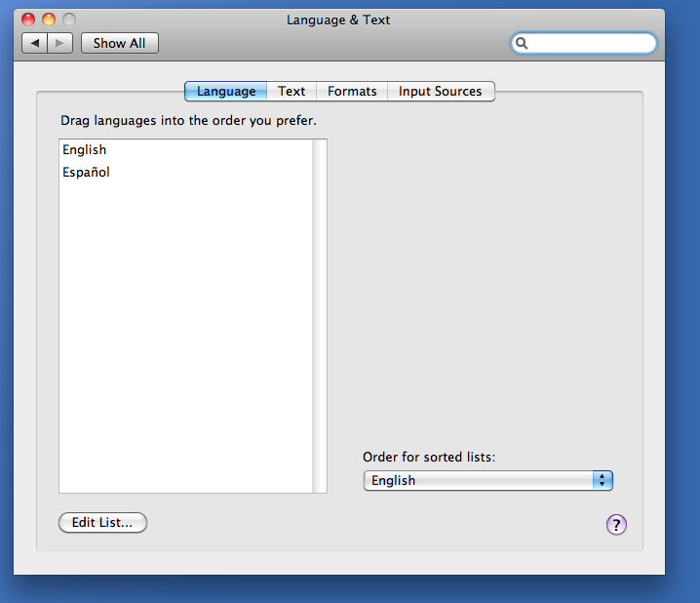700x603 pixels.
Task: Click the Language & Text window title
Action: click(x=338, y=20)
